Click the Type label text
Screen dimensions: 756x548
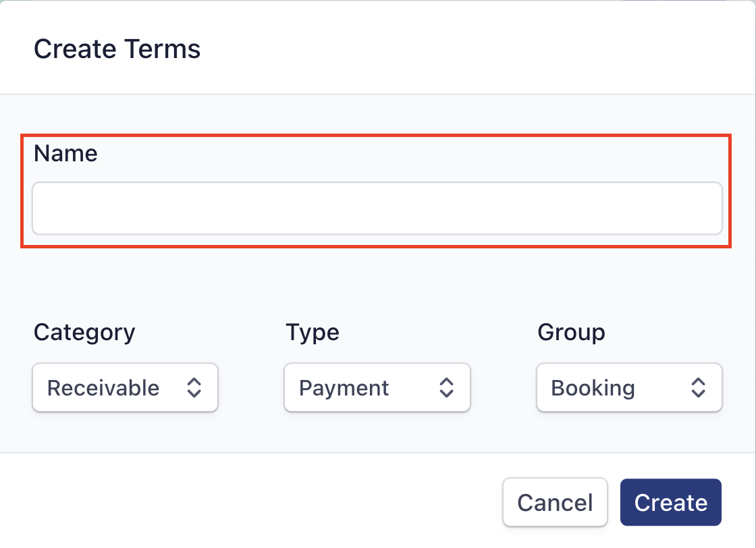click(x=313, y=332)
